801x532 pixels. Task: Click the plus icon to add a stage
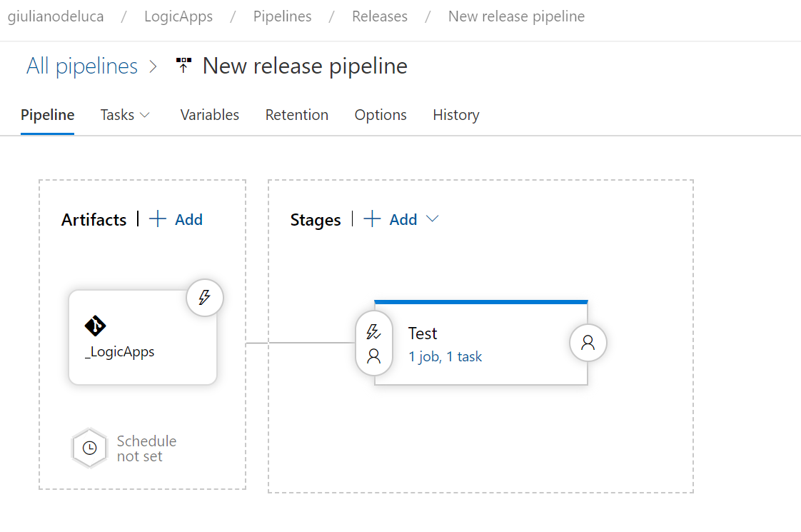[372, 219]
